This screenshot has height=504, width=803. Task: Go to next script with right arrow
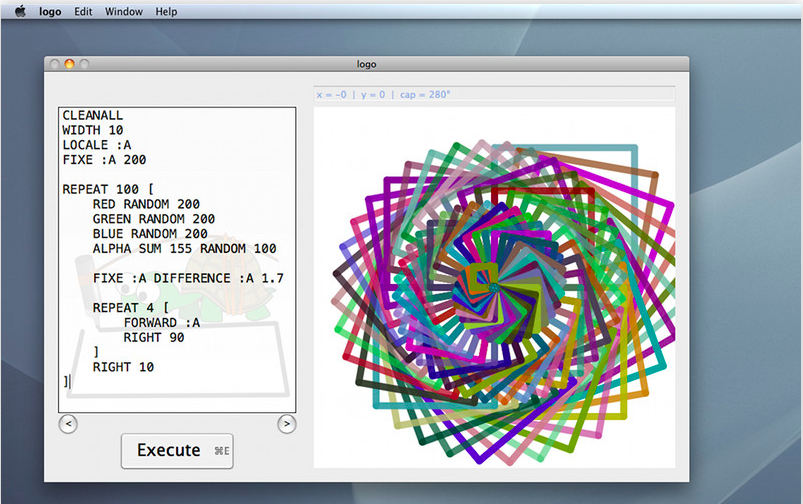[x=287, y=424]
